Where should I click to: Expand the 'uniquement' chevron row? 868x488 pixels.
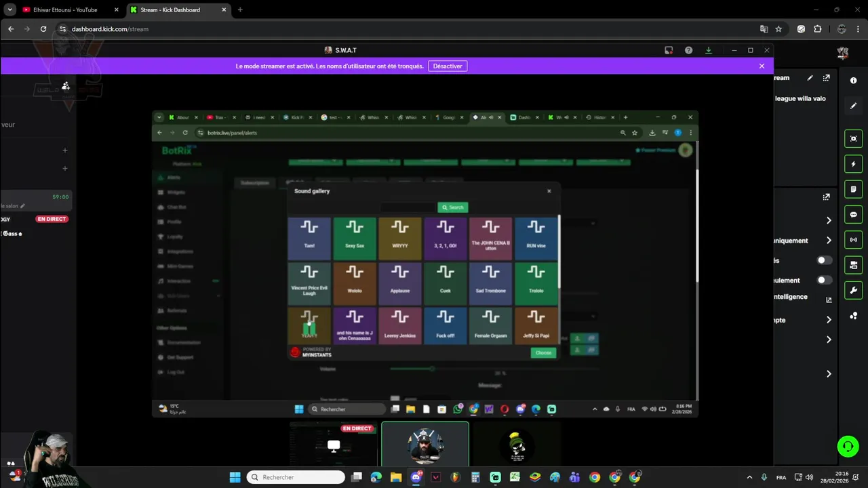(x=829, y=241)
